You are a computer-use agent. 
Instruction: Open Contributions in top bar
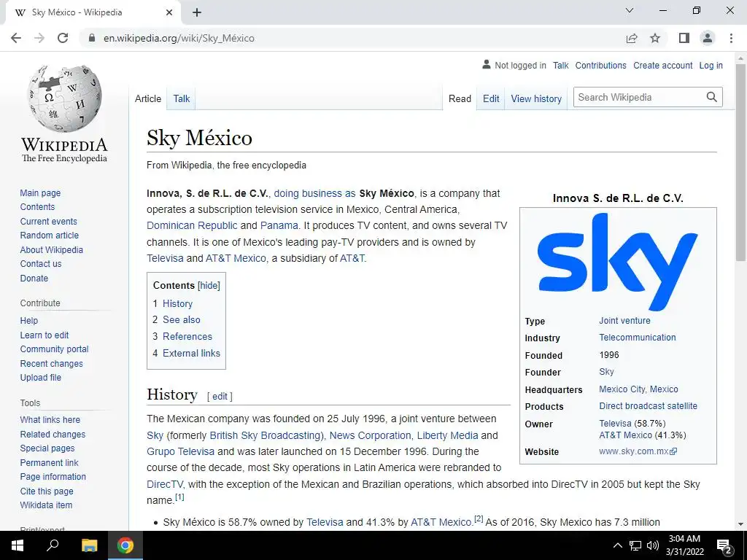coord(600,65)
